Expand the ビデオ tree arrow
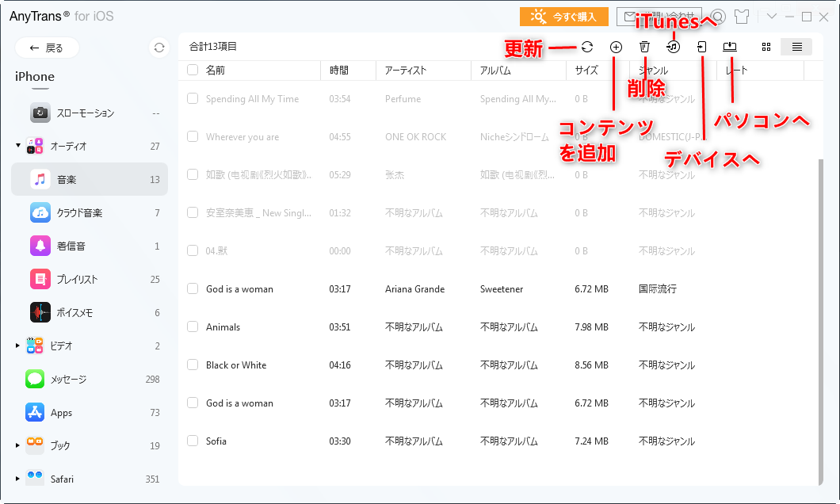 coord(17,346)
